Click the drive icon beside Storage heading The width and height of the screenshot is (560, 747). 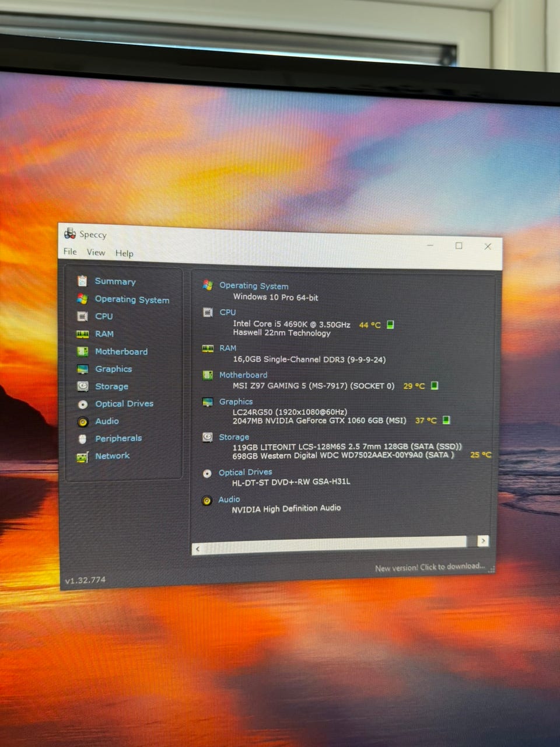coord(208,437)
